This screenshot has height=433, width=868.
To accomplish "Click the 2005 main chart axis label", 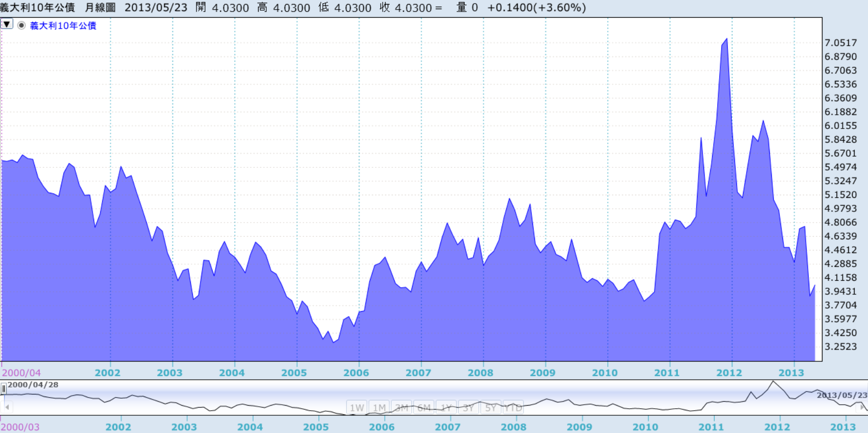I will click(294, 373).
